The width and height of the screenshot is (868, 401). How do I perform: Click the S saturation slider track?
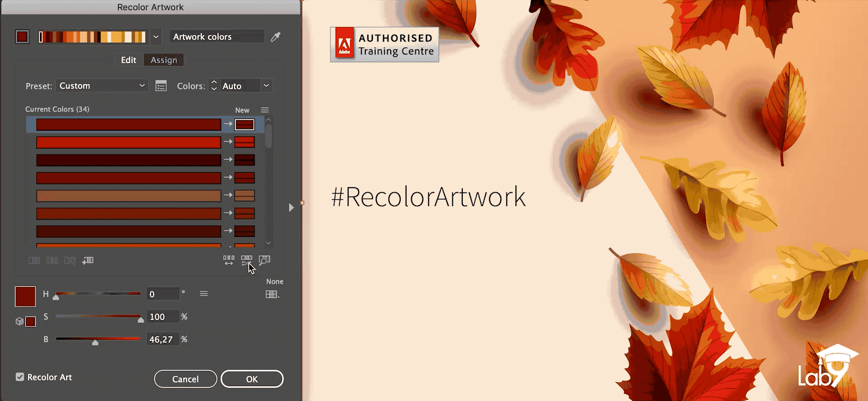pos(98,316)
